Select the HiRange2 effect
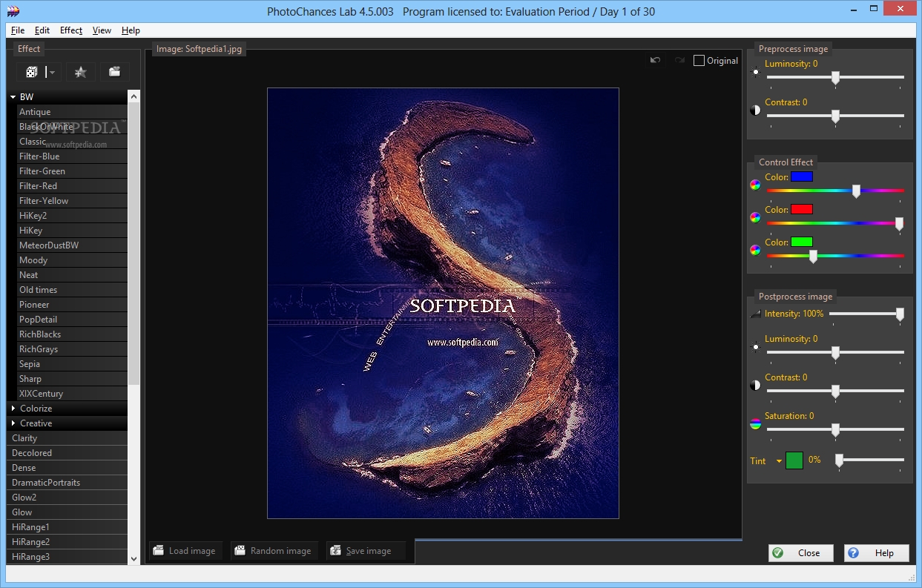 click(x=67, y=542)
